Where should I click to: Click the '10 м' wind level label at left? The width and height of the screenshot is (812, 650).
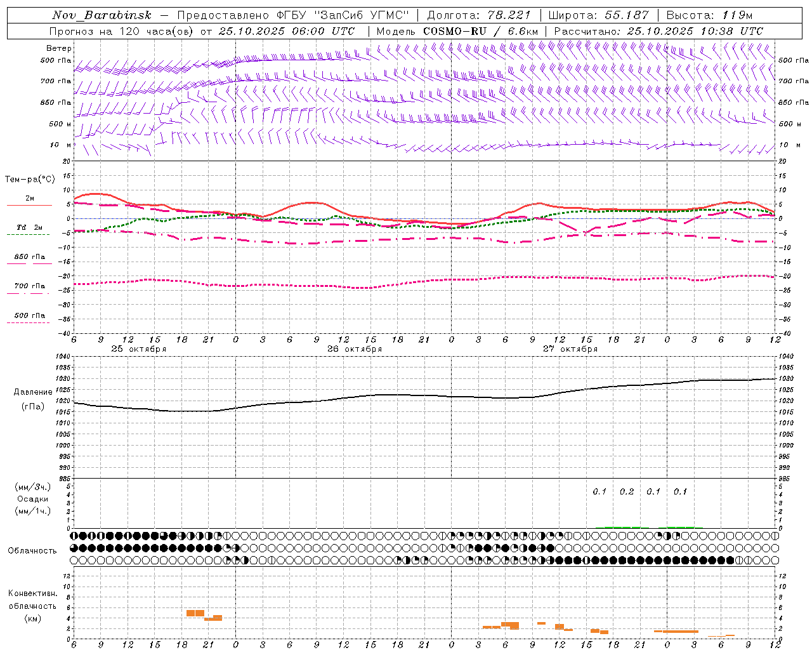point(61,145)
